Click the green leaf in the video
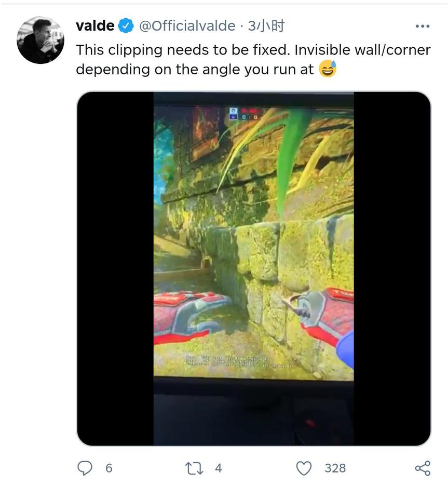 (x=292, y=156)
